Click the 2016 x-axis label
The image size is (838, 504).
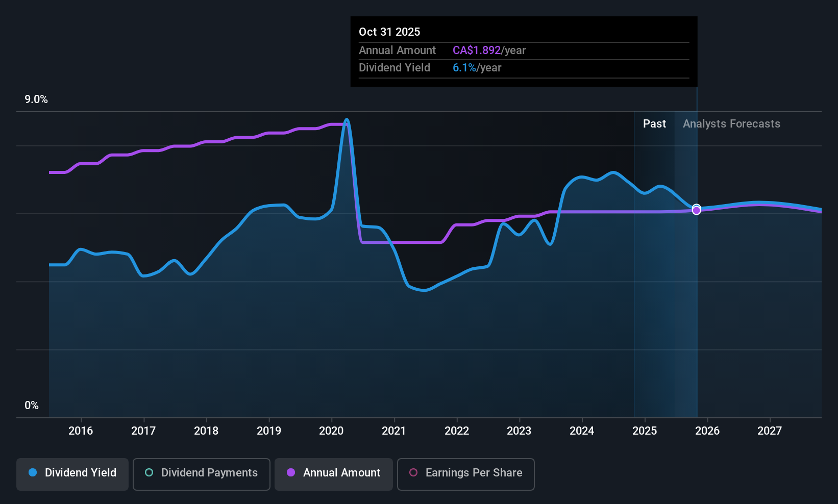tap(81, 431)
